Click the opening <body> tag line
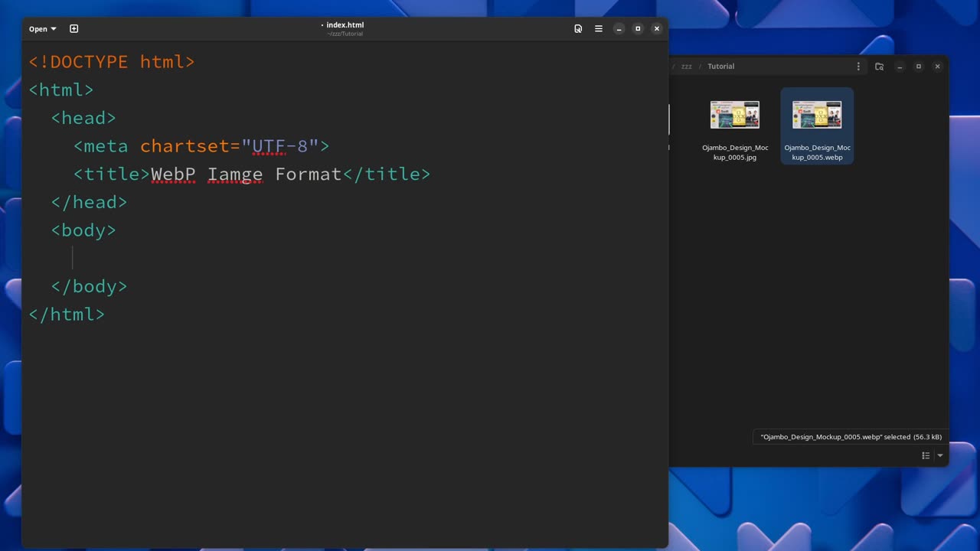Viewport: 980px width, 551px height. point(83,230)
